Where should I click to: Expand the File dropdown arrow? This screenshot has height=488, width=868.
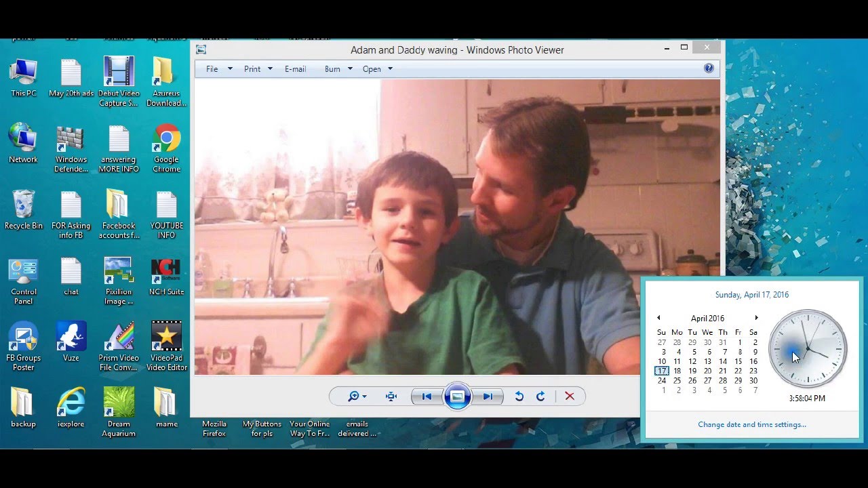[230, 69]
